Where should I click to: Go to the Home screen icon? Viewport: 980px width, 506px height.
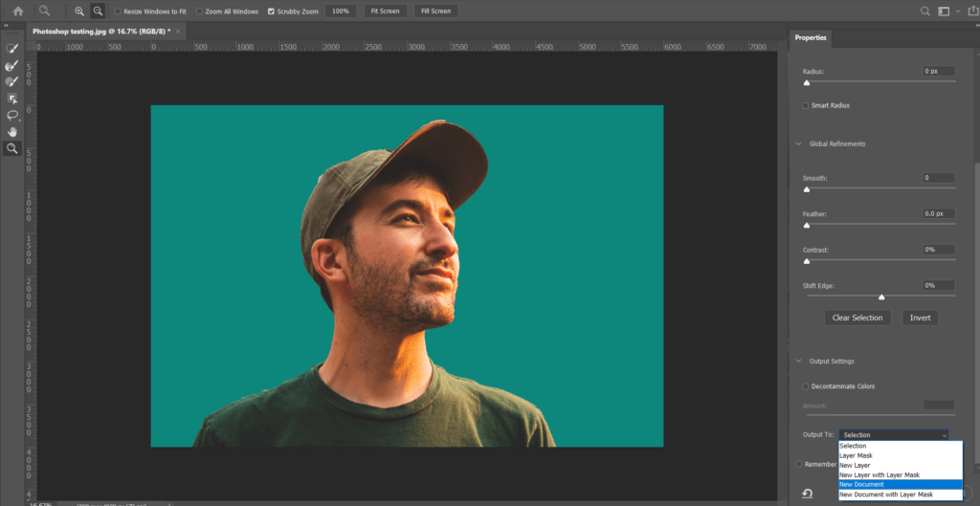pos(18,11)
